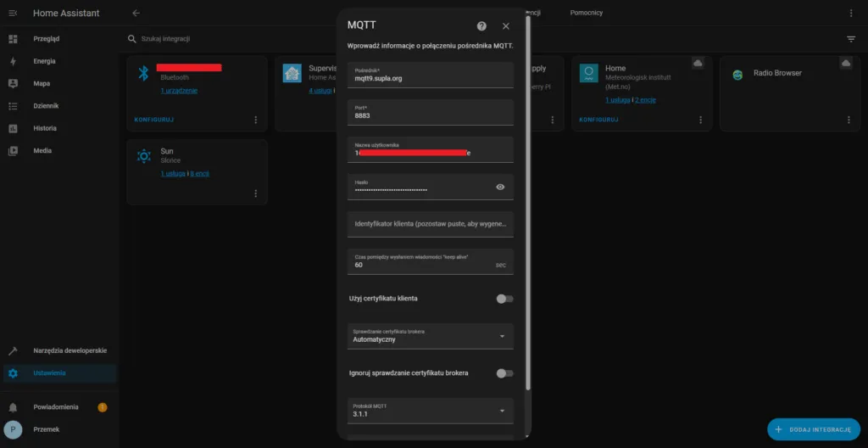Open Ustawienia gear icon

tap(14, 373)
